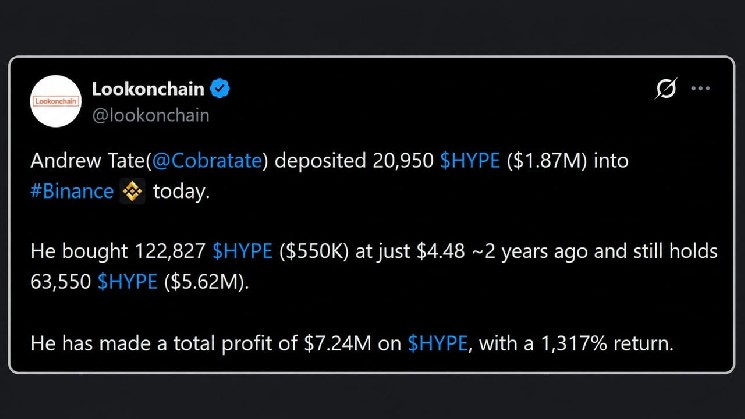
Task: Click $HYPE cashtag after 20,950
Action: [469, 161]
